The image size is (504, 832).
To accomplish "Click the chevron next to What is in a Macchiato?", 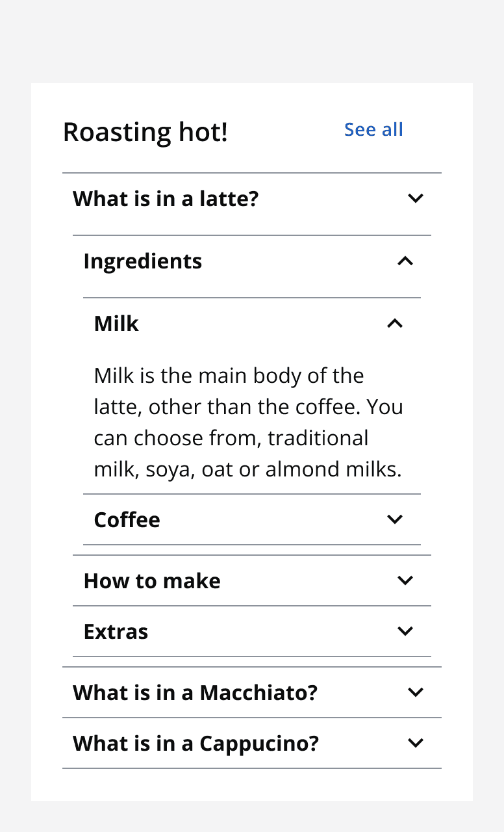I will (415, 692).
